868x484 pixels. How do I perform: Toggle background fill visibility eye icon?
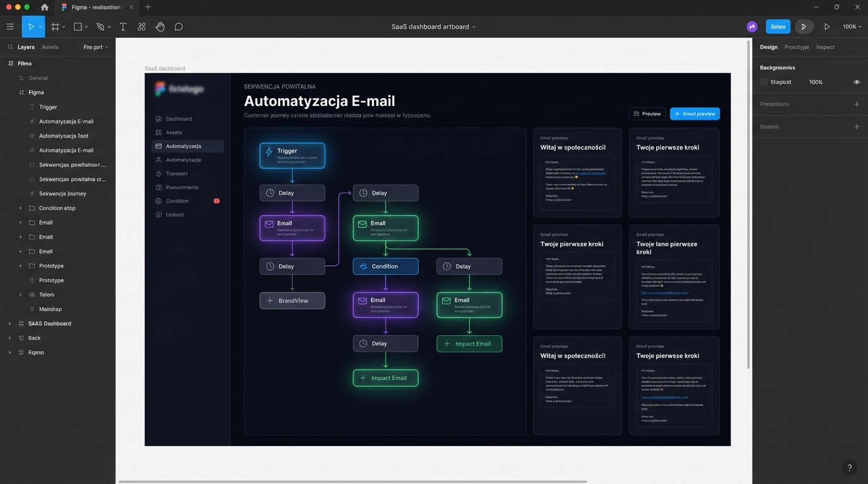tap(856, 82)
